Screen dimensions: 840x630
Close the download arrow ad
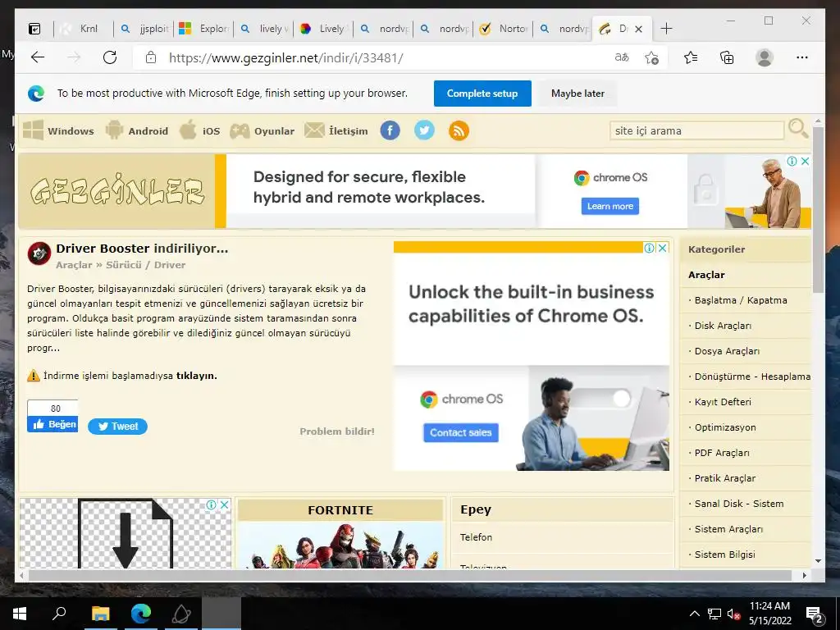(x=225, y=504)
